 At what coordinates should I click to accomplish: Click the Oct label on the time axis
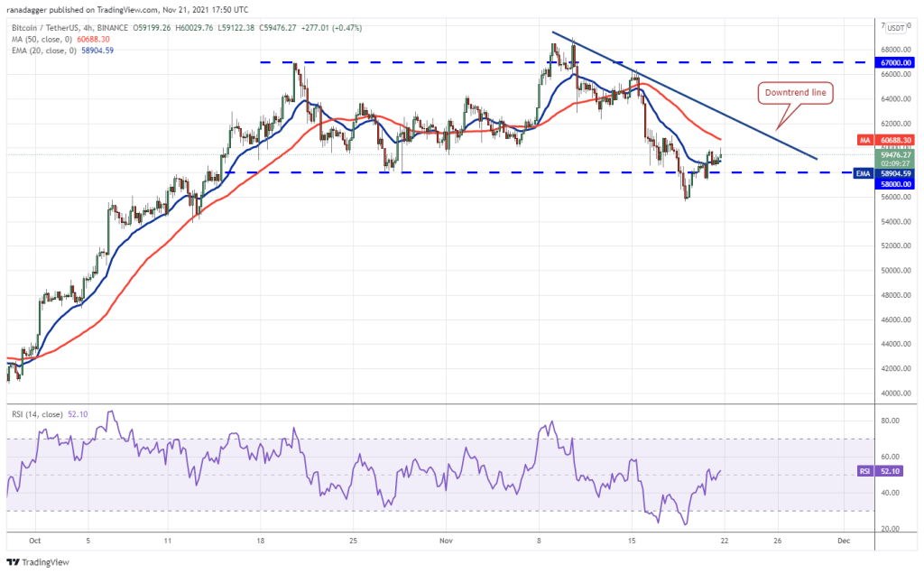click(x=35, y=541)
